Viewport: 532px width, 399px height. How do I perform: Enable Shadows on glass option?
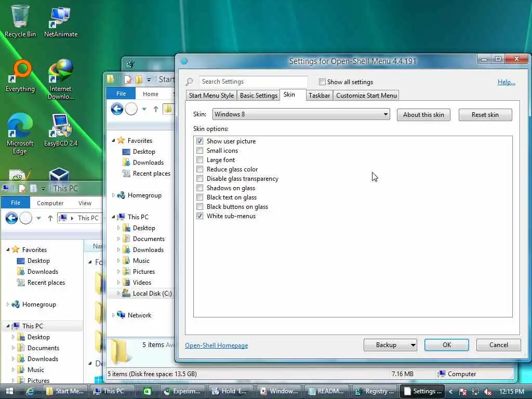pyautogui.click(x=200, y=188)
